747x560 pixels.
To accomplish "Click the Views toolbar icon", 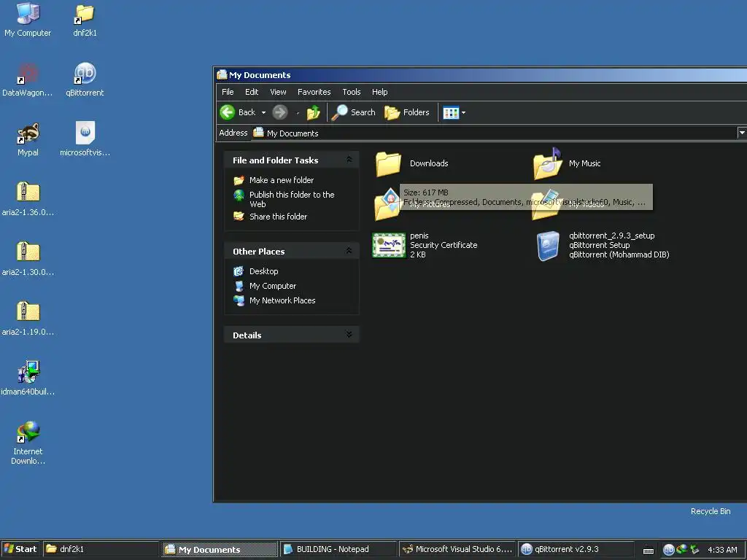I will pyautogui.click(x=451, y=113).
